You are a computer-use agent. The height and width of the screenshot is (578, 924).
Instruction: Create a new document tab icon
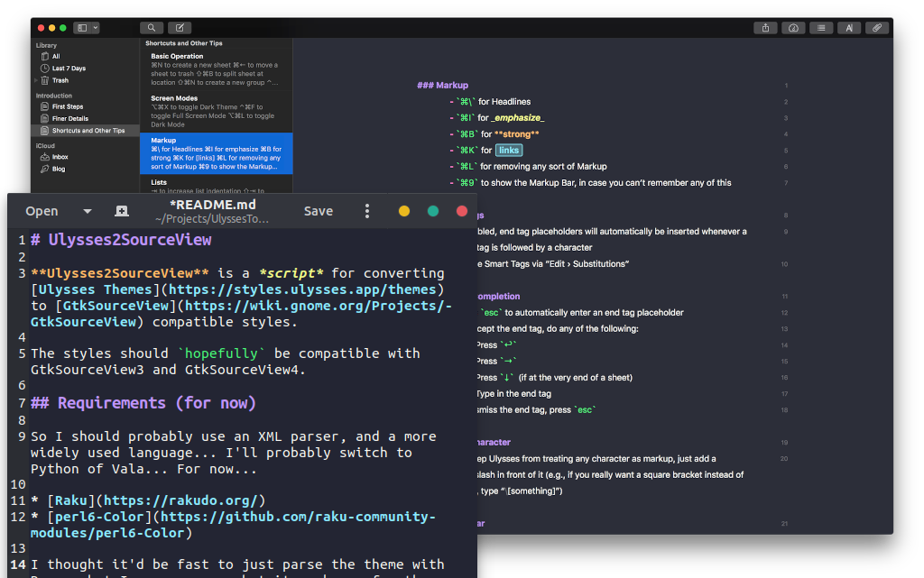pos(122,211)
